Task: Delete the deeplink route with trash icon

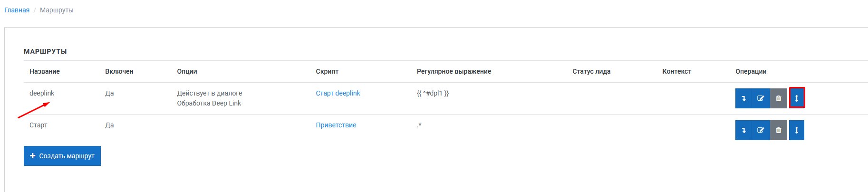Action: coord(779,98)
